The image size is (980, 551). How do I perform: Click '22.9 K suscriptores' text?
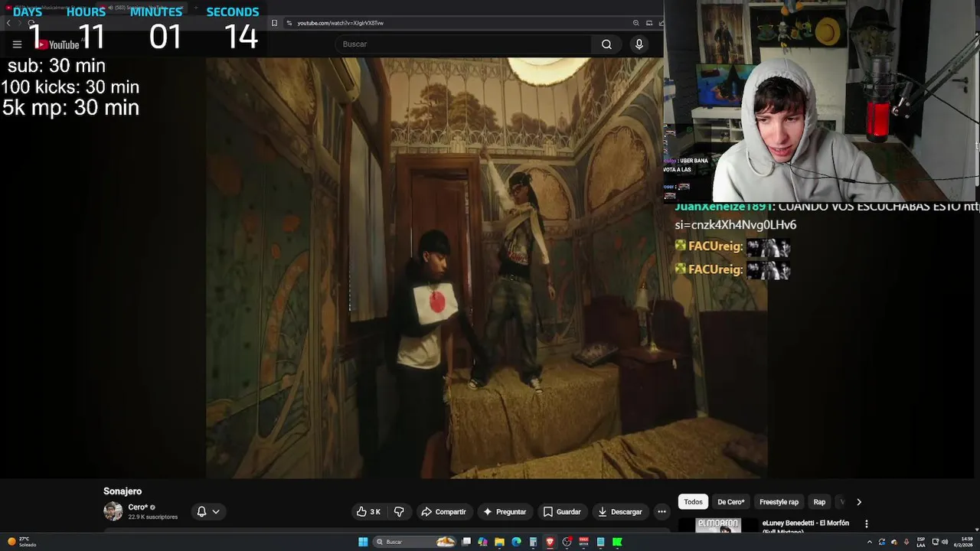(x=152, y=517)
